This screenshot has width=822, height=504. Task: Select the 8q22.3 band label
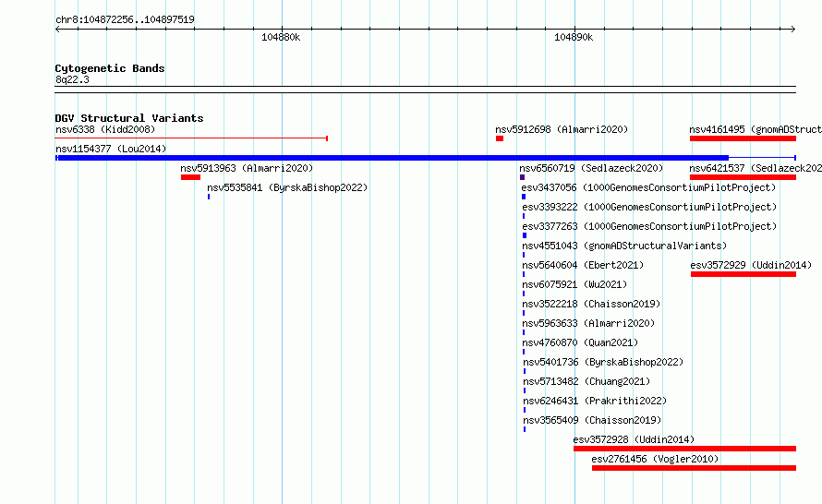coord(72,79)
